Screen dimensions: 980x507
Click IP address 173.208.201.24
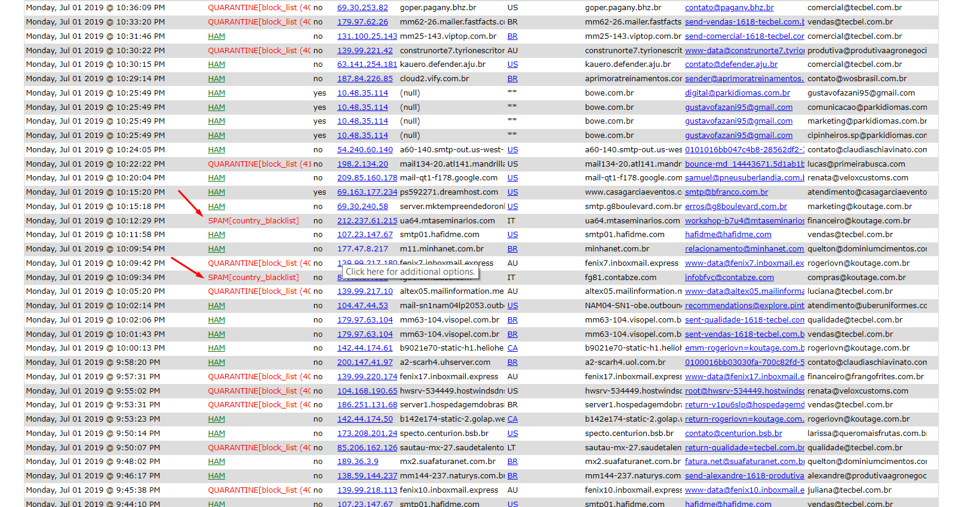(x=367, y=434)
